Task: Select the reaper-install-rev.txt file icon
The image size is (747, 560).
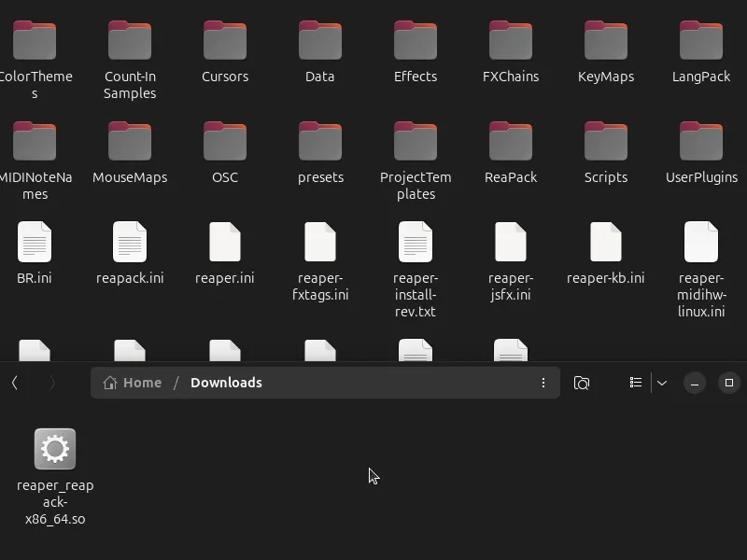Action: 416,242
